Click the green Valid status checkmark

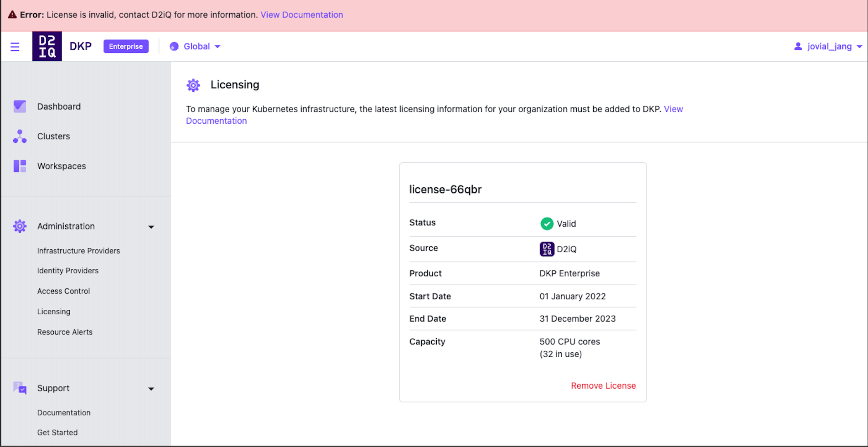point(547,223)
